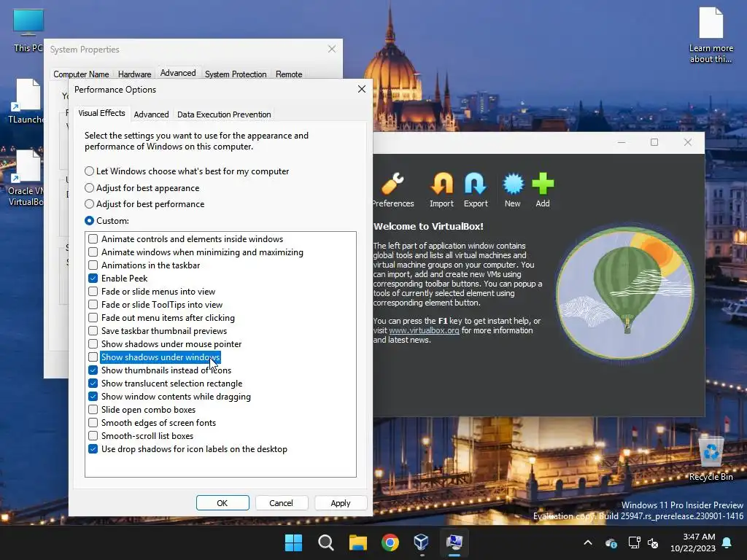
Task: Open network status tray icon
Action: pyautogui.click(x=634, y=542)
